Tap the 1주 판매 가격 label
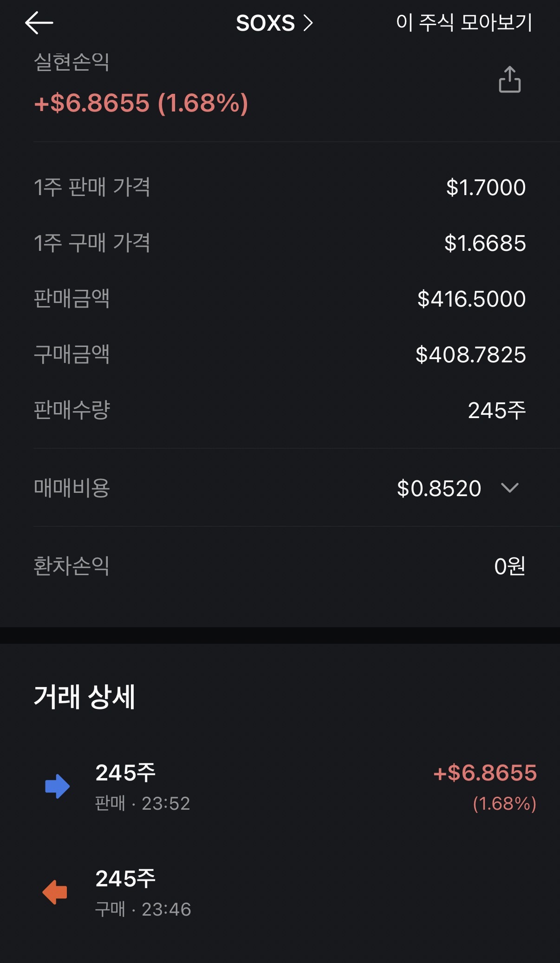 (92, 187)
